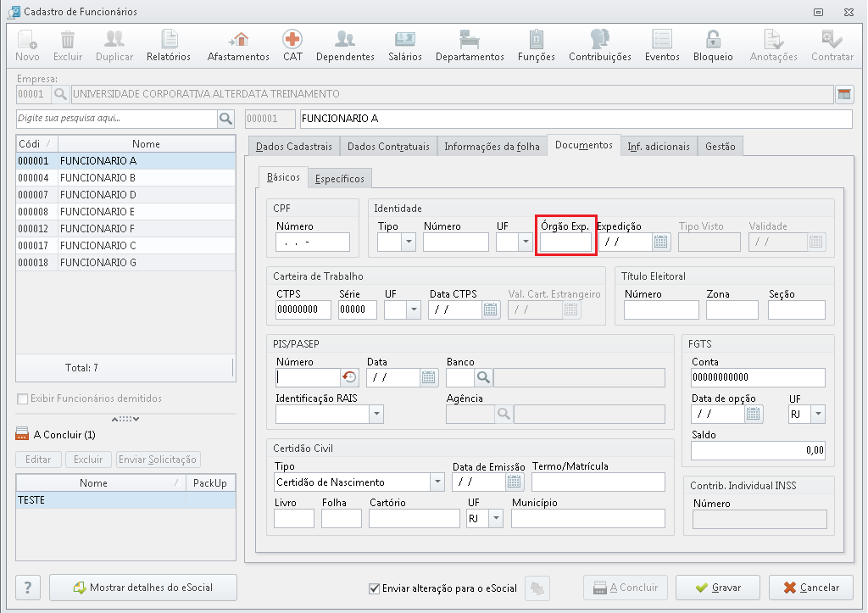Expand the Identificação RAIS dropdown
Viewport: 868px width, 613px height.
[x=376, y=414]
